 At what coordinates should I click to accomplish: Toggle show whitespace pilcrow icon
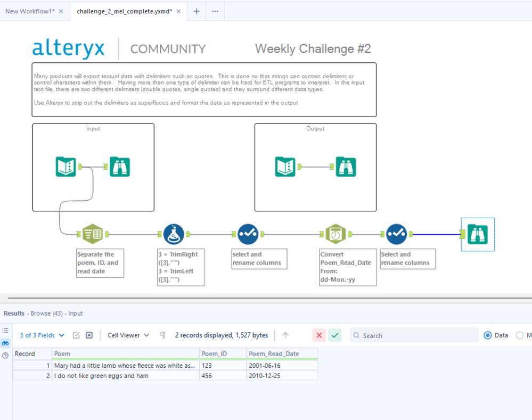[163, 335]
